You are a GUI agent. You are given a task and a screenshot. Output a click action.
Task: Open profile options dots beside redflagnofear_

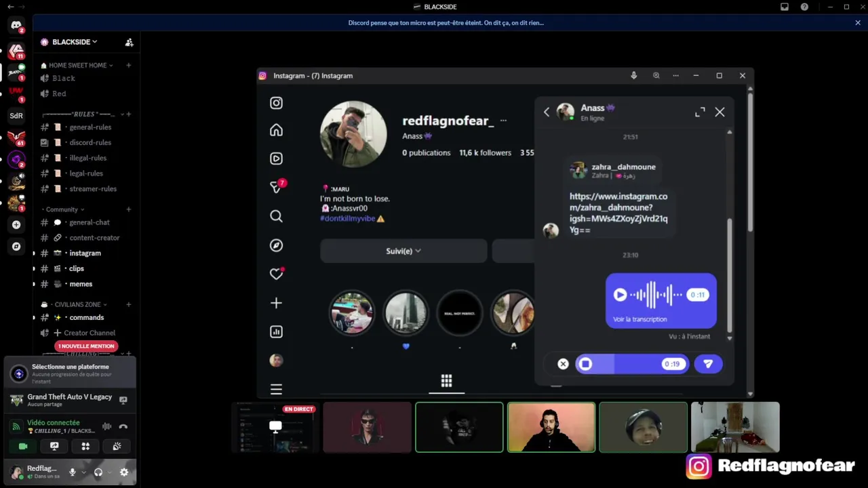point(503,121)
